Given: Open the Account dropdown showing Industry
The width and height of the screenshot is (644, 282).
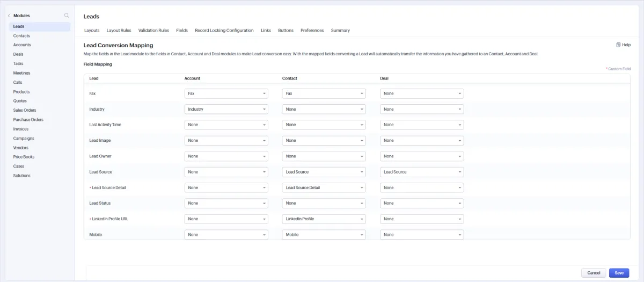Looking at the screenshot, I should 226,109.
